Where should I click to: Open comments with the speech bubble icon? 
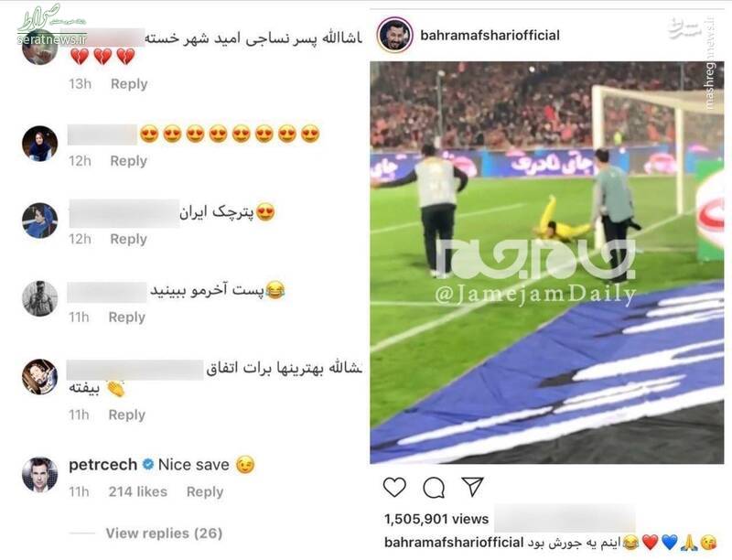pyautogui.click(x=434, y=488)
